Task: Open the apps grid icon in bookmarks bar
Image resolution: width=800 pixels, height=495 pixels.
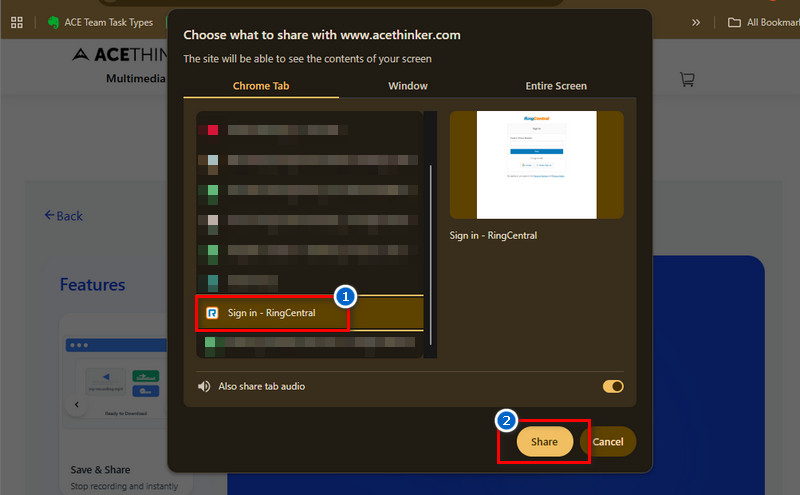Action: tap(17, 22)
